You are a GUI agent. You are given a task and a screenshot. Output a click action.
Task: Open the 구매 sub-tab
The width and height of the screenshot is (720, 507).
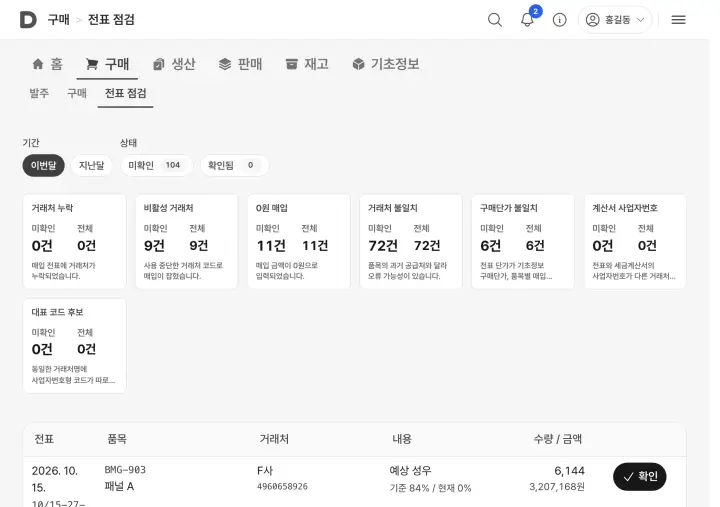[77, 93]
